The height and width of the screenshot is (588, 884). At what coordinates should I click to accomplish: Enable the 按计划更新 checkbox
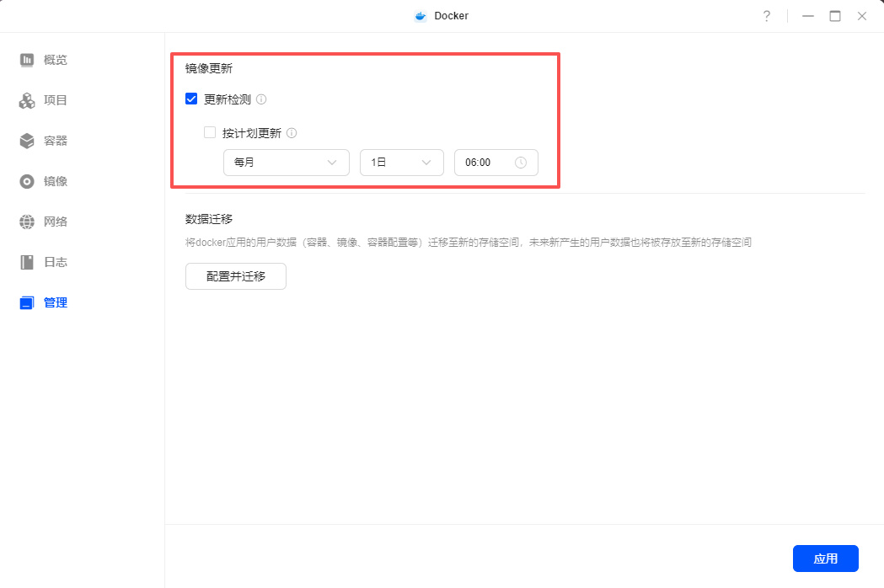click(210, 132)
